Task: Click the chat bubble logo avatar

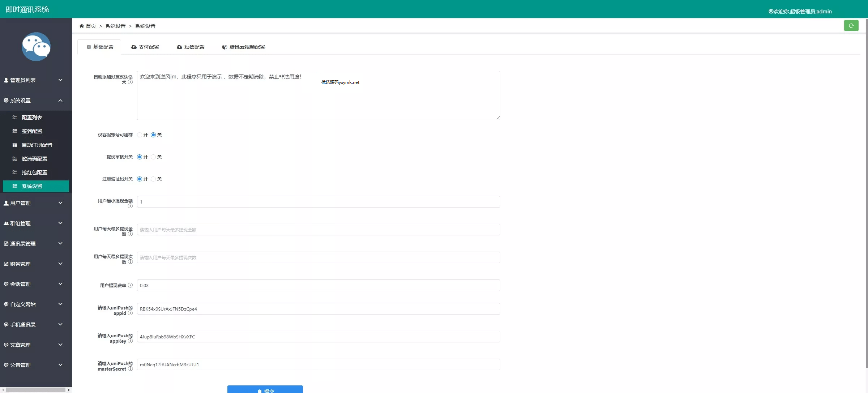Action: click(x=36, y=47)
